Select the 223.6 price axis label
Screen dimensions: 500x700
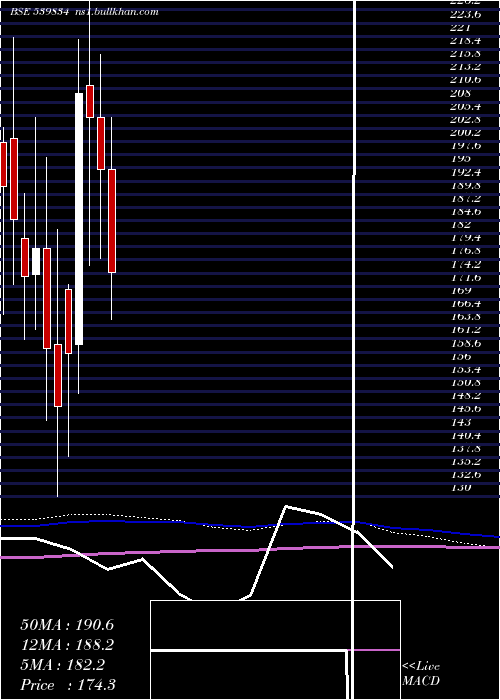click(x=465, y=14)
